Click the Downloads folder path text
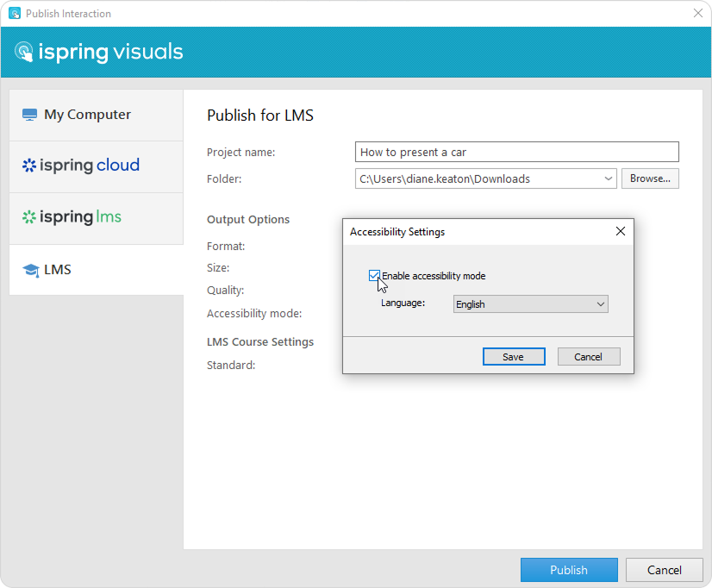 (x=445, y=178)
